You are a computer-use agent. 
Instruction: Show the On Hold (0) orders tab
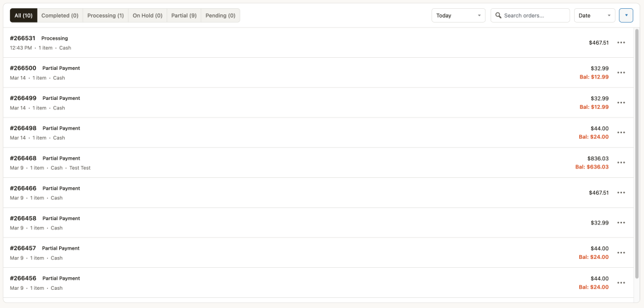(x=147, y=16)
